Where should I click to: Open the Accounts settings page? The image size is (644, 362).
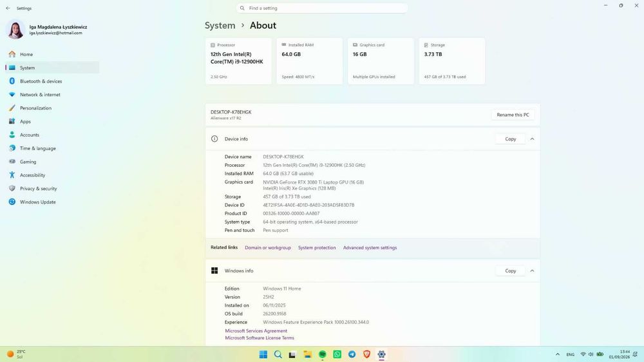click(x=52, y=135)
